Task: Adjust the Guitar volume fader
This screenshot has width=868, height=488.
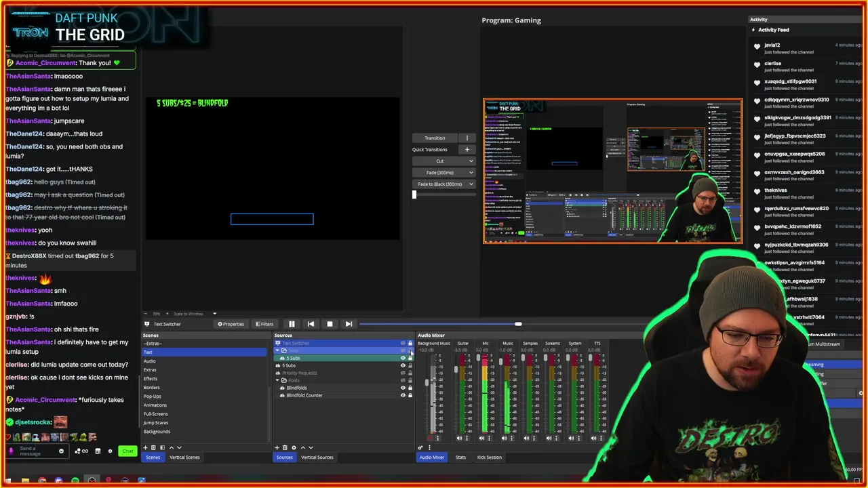Action: click(456, 369)
